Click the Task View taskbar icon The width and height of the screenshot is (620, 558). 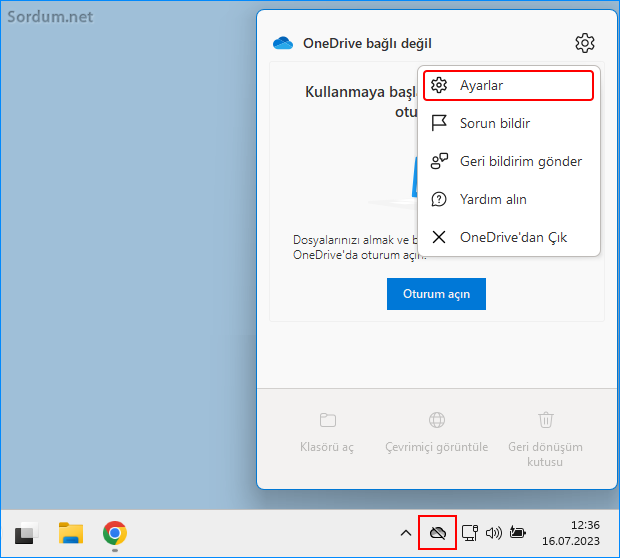click(x=26, y=533)
